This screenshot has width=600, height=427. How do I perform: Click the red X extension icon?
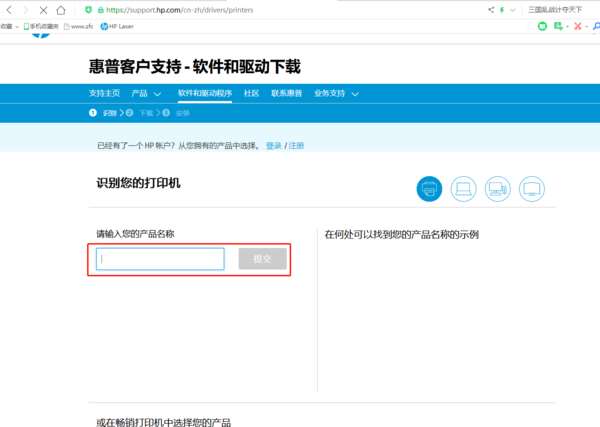(578, 26)
